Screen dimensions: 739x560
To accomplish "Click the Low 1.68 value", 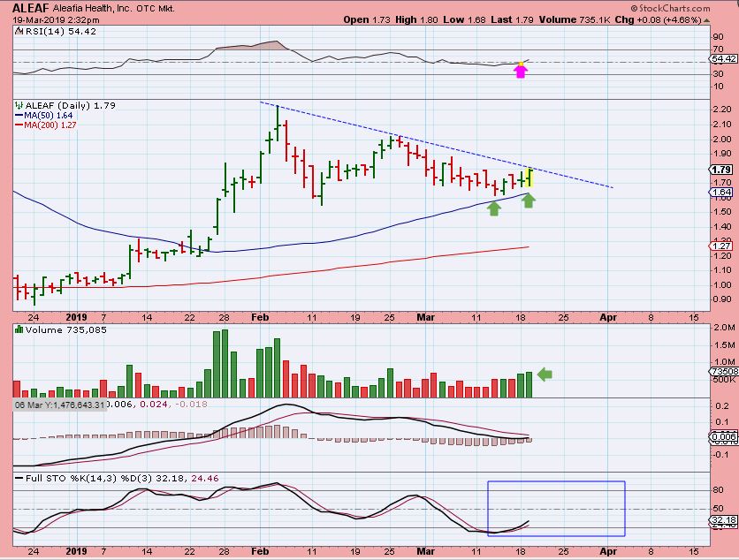I will click(x=464, y=19).
